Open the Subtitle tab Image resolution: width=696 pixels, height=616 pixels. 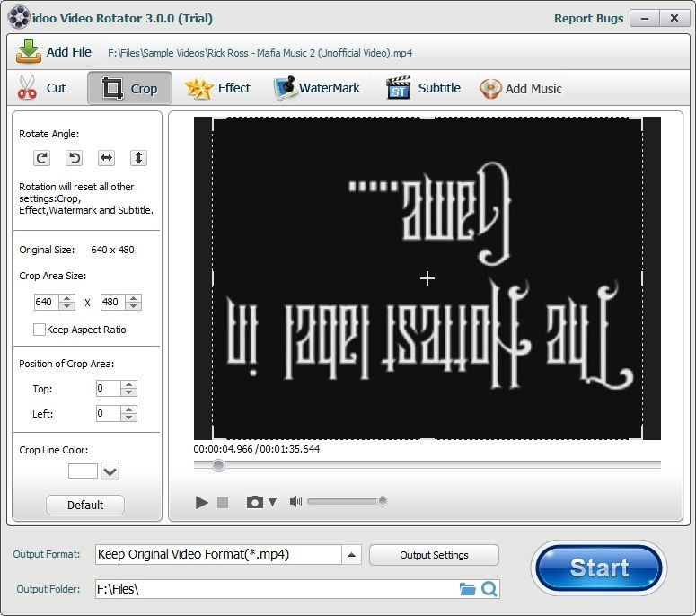click(423, 88)
